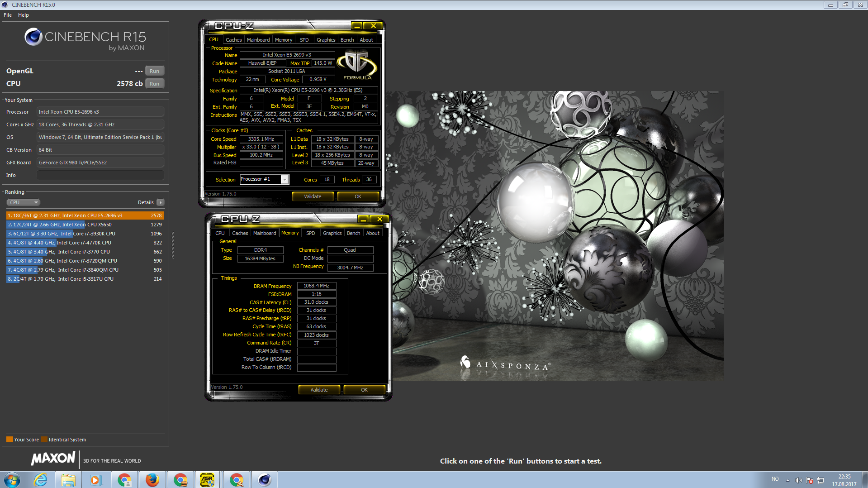This screenshot has width=868, height=488.
Task: Click the DRAM Frequency value 1068.4 MHz
Action: coord(317,286)
